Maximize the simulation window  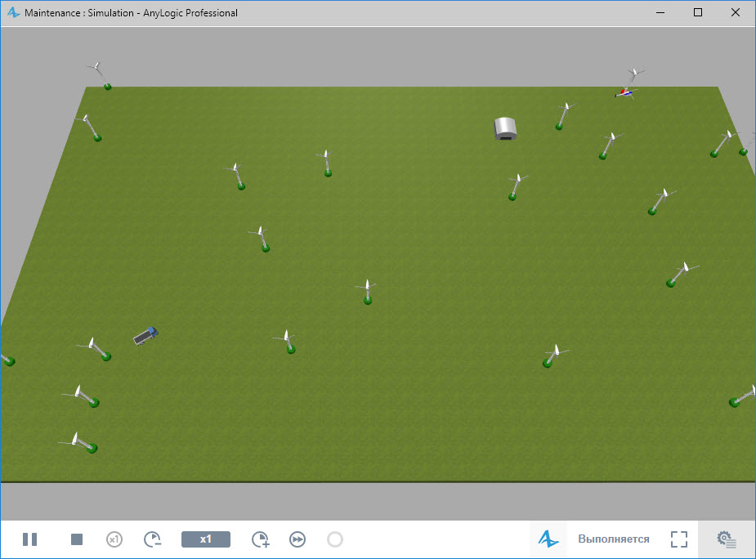698,12
